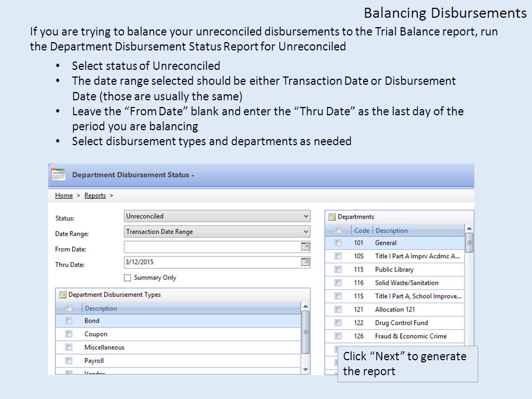Open the Reports breadcrumb link
Viewport: 532px width, 399px height.
click(x=95, y=196)
